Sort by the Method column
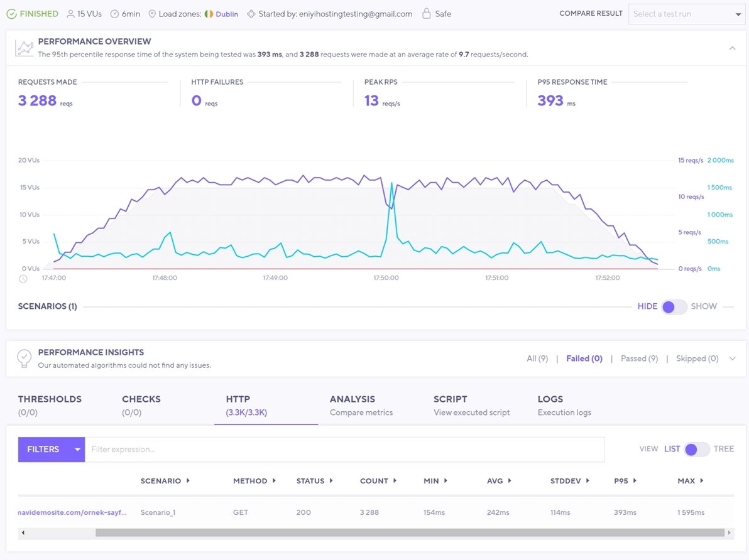 coord(254,481)
